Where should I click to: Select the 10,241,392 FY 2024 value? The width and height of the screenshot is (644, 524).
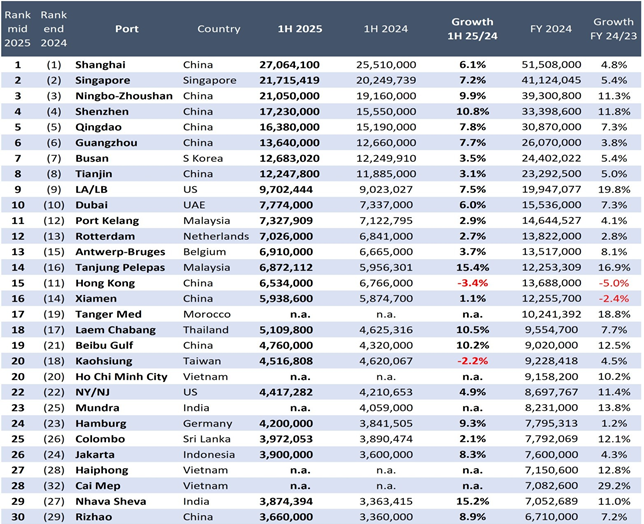pyautogui.click(x=551, y=314)
